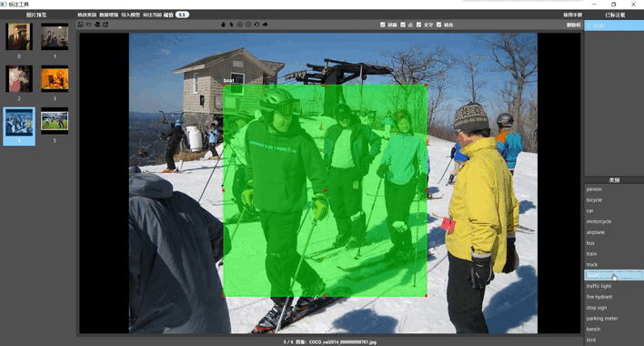Open the 使用手册 user manual

pos(572,15)
